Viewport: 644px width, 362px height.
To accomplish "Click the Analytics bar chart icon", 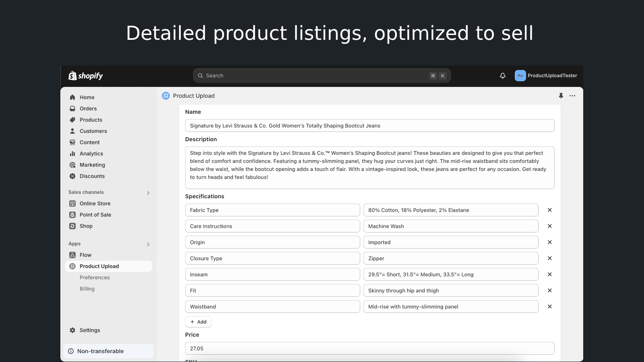I will tap(72, 154).
